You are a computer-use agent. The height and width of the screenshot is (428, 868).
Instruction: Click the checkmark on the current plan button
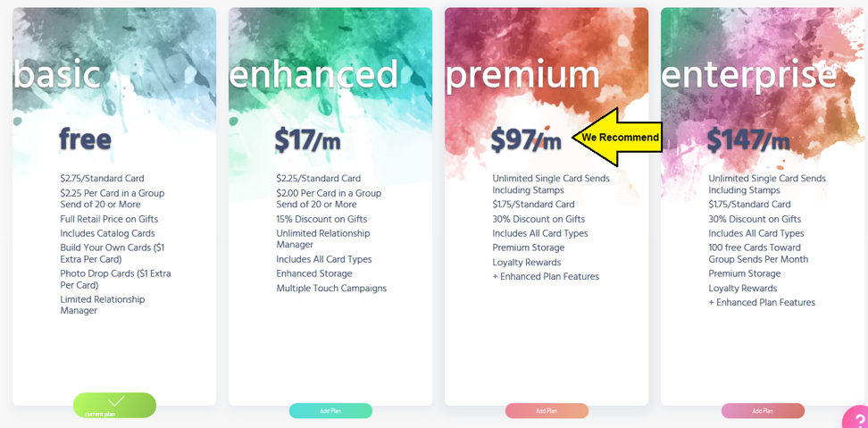coord(116,401)
